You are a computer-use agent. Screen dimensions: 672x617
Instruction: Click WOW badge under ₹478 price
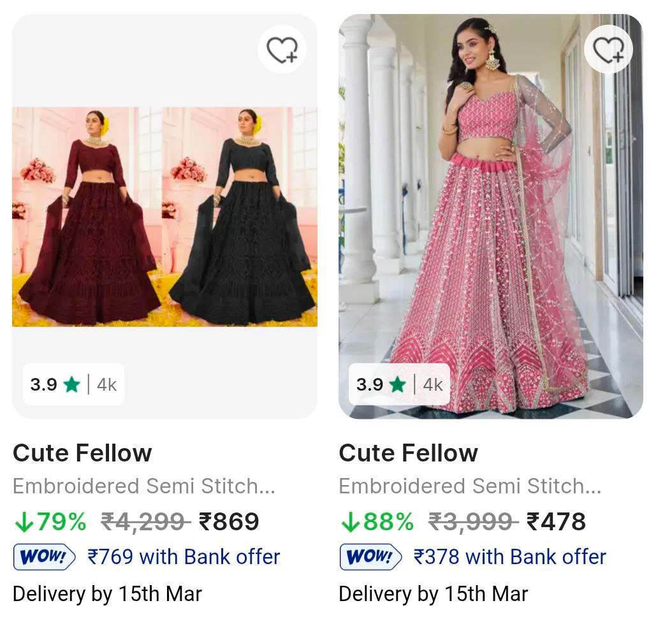click(370, 557)
